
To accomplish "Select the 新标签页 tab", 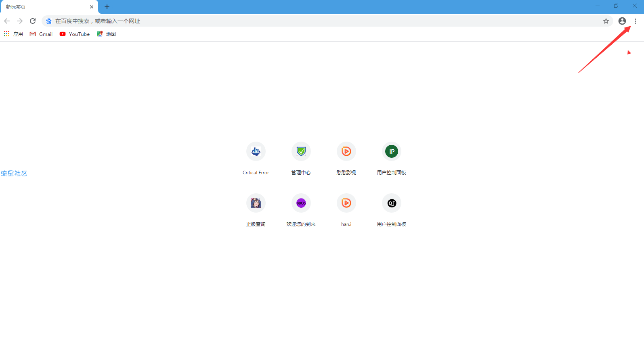I will point(49,7).
